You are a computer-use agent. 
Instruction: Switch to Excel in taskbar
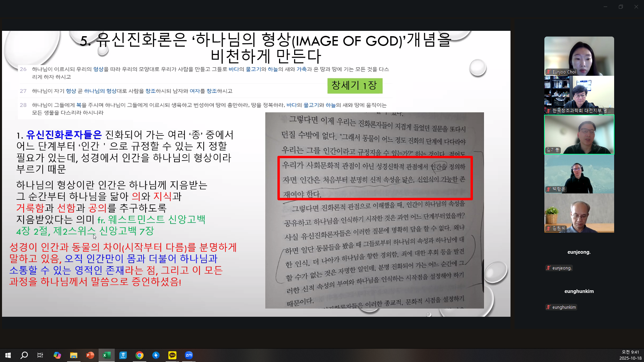point(107,355)
